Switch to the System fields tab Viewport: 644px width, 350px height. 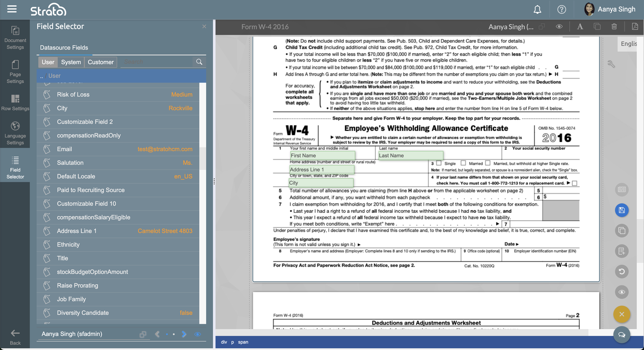pos(71,62)
